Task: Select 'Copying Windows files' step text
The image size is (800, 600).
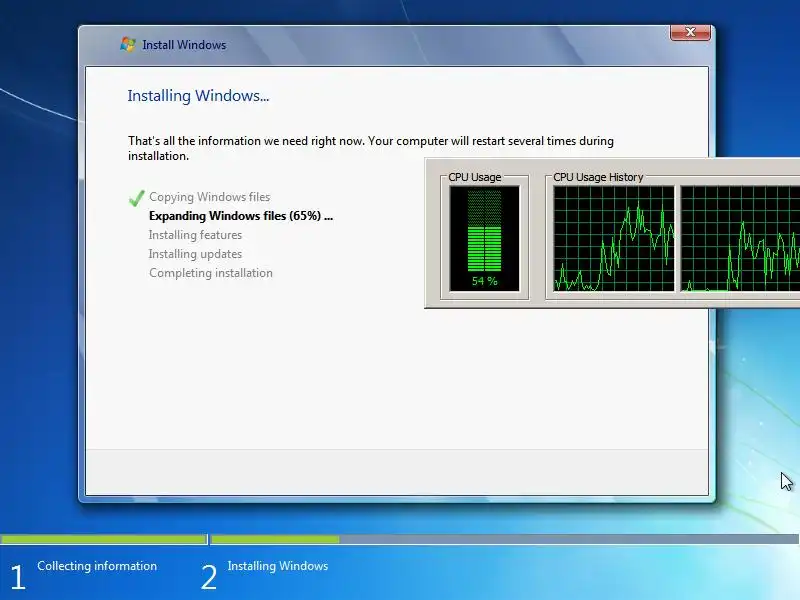Action: point(210,197)
